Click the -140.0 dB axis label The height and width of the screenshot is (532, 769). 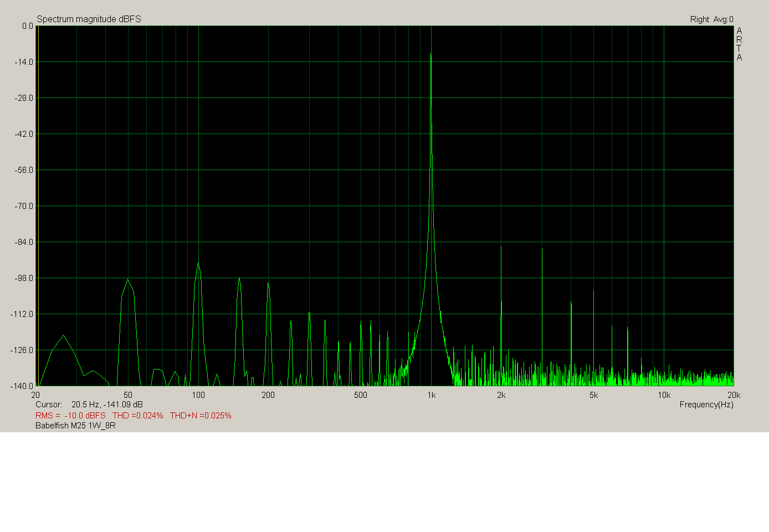point(22,386)
